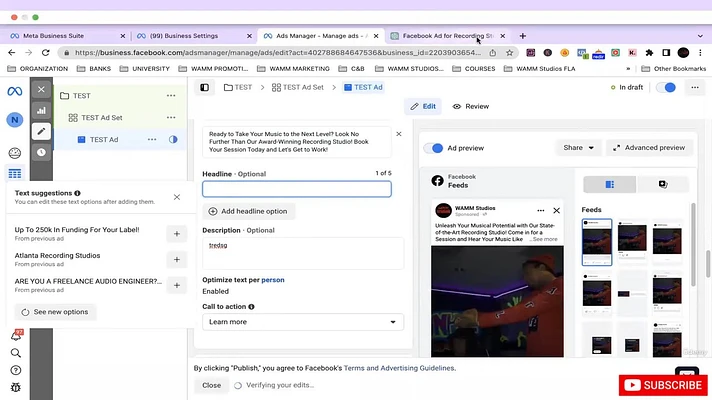
Task: Open the ad post ellipsis menu in the preview
Action: coord(540,210)
